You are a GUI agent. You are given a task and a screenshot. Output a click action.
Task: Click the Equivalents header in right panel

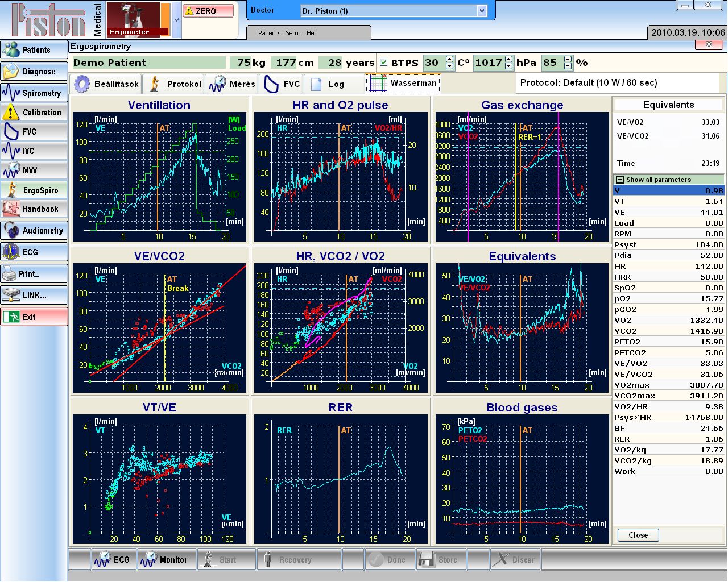coord(669,105)
